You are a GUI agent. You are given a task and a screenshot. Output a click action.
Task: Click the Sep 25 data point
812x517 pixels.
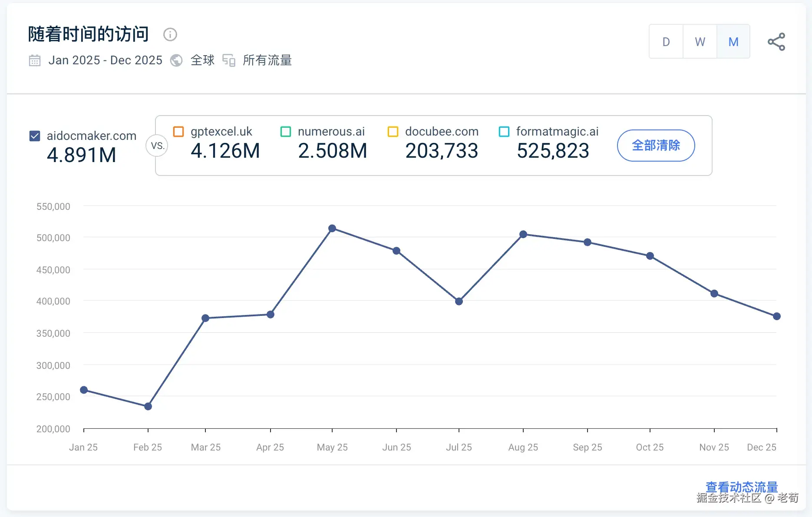pos(588,242)
